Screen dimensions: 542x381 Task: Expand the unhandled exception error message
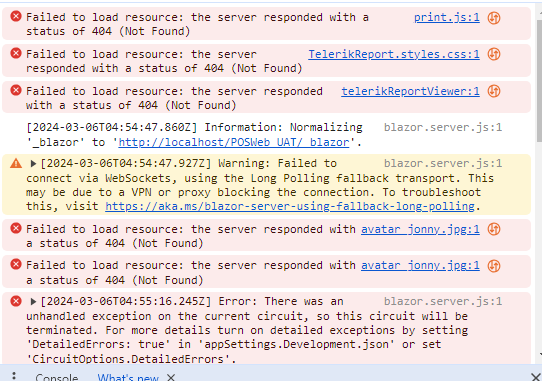coord(34,301)
